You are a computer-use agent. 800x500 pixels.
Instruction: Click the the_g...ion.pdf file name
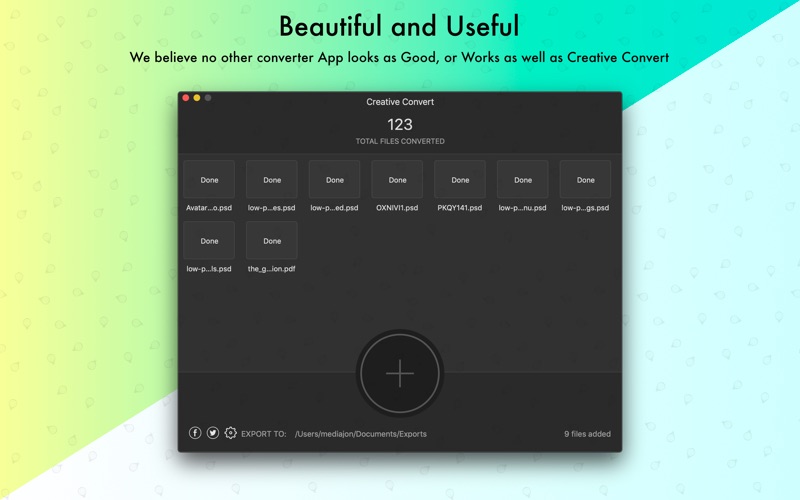pyautogui.click(x=271, y=269)
